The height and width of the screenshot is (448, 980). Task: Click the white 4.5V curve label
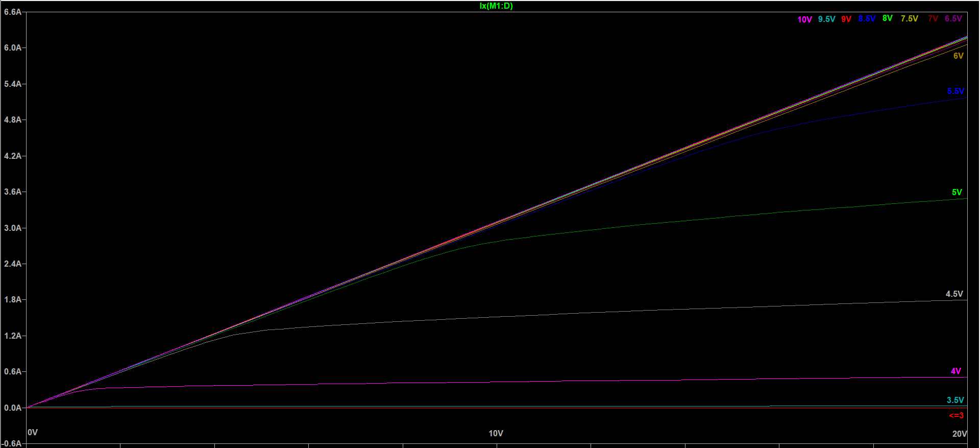coord(954,294)
